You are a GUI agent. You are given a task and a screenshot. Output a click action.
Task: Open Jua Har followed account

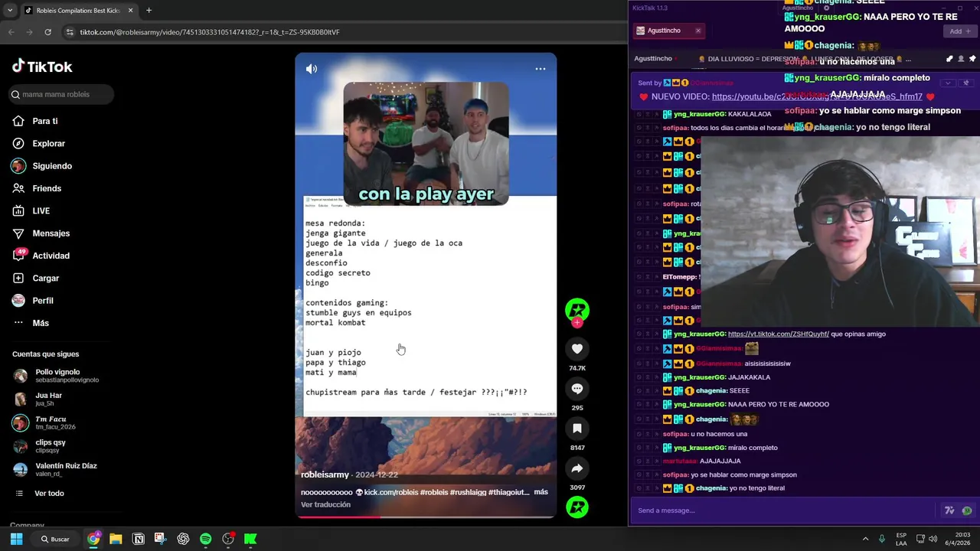click(38, 399)
